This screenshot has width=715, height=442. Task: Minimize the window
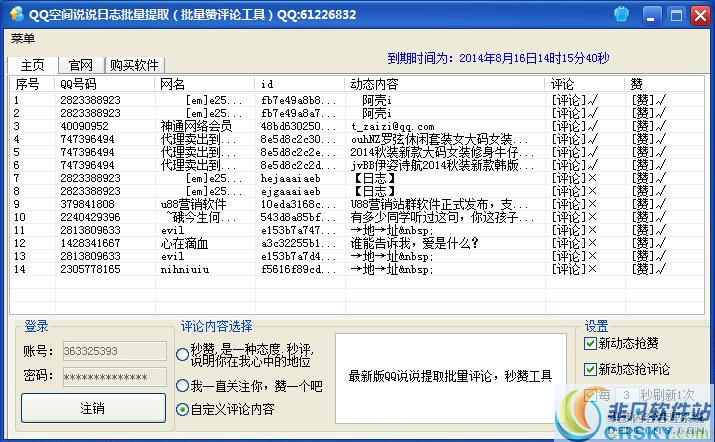[x=652, y=15]
